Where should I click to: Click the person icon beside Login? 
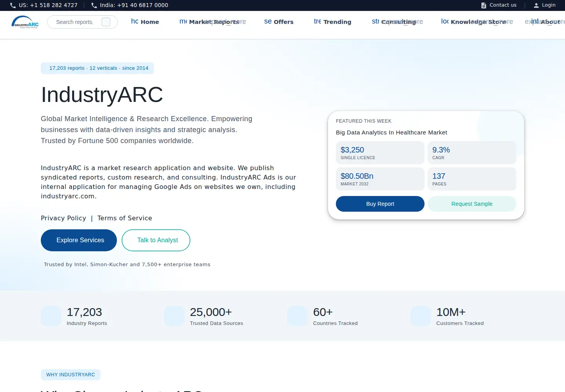click(536, 5)
